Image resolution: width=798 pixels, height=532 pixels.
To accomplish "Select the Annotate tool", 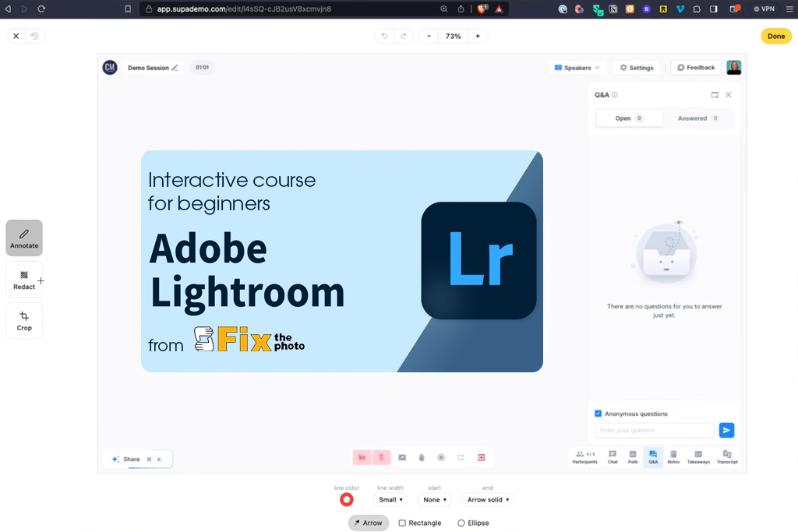I will tap(24, 238).
